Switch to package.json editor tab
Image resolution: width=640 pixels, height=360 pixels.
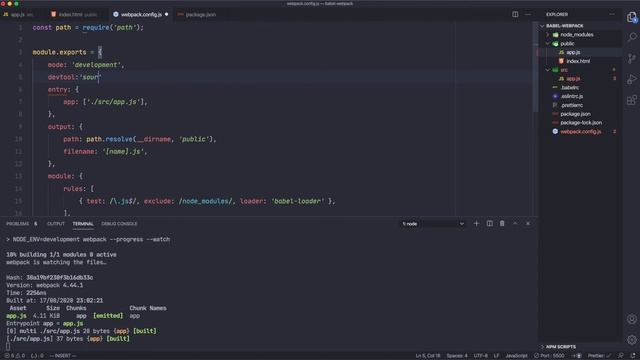[197, 15]
